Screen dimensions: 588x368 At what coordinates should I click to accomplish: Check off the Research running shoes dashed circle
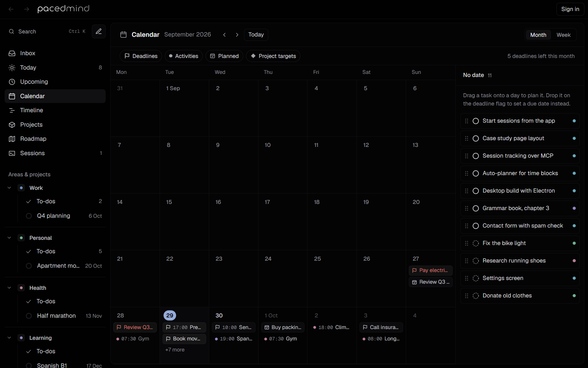[x=476, y=261]
